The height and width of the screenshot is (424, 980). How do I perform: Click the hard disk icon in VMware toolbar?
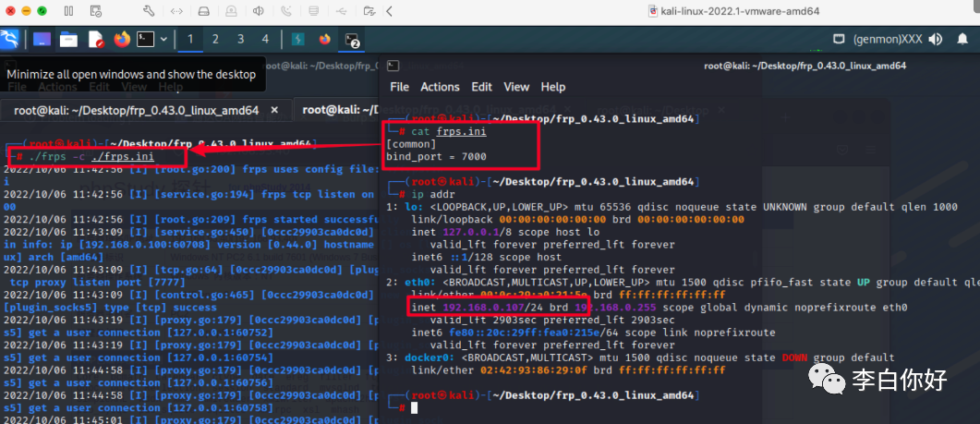[x=203, y=11]
